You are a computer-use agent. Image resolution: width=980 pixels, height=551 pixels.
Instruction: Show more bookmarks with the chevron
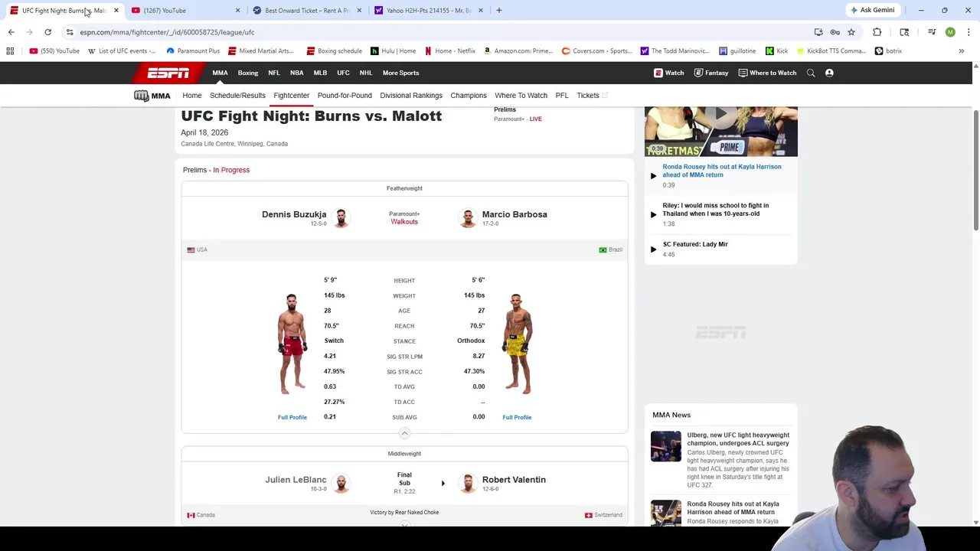coord(961,51)
